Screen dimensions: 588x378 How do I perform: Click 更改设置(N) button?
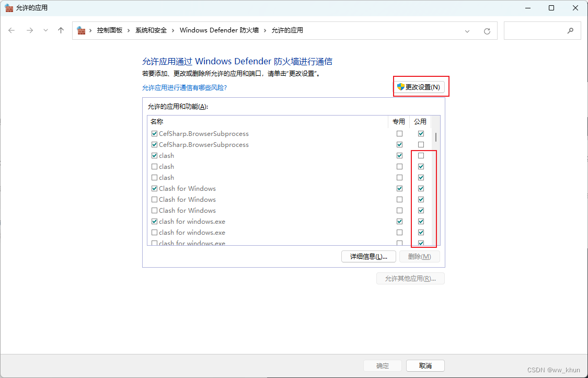419,87
